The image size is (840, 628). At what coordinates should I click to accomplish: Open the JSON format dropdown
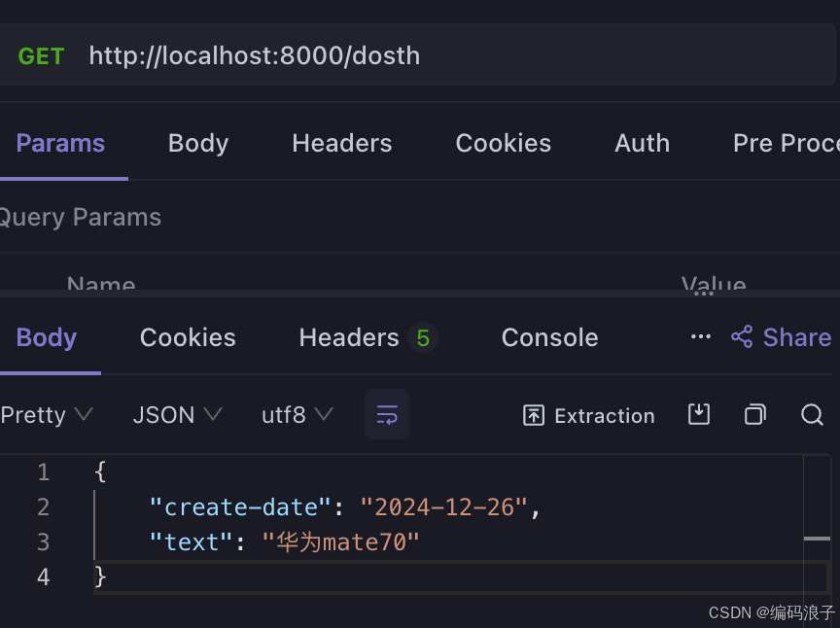point(177,415)
